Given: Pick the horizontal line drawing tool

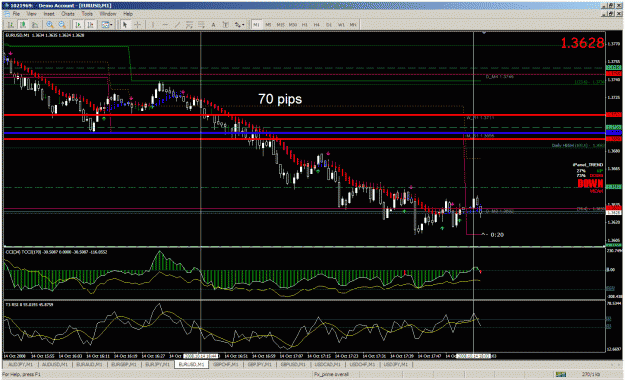Looking at the screenshot, I should (165, 25).
